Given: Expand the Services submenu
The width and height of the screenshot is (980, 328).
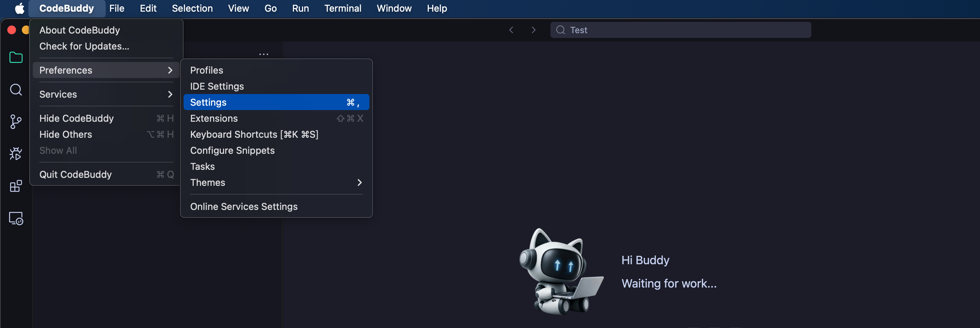Looking at the screenshot, I should coord(106,94).
